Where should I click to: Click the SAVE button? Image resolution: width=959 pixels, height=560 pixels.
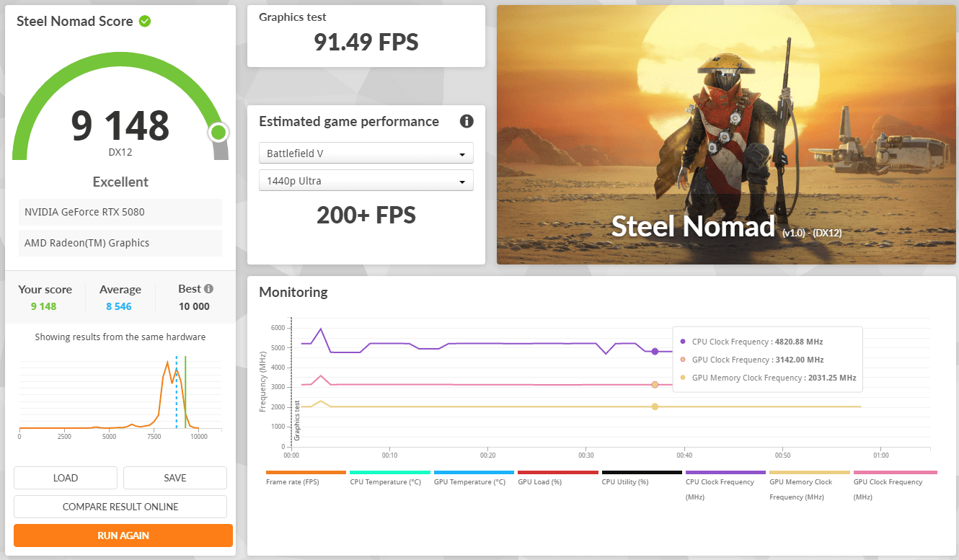[x=175, y=478]
